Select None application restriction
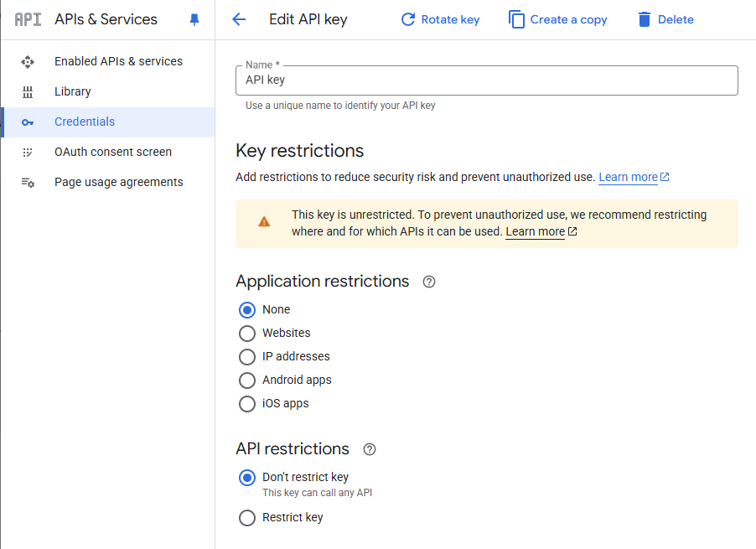Viewport: 756px width, 549px height. (x=247, y=310)
